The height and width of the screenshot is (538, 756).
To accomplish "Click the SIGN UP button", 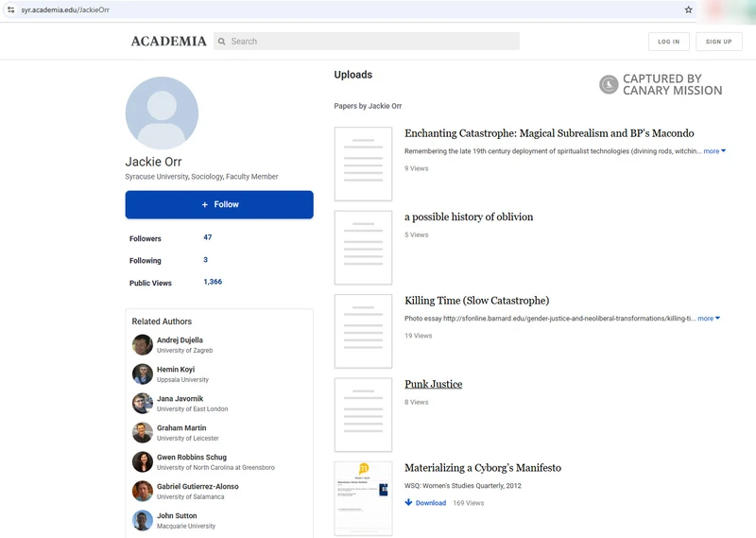I will coord(719,42).
